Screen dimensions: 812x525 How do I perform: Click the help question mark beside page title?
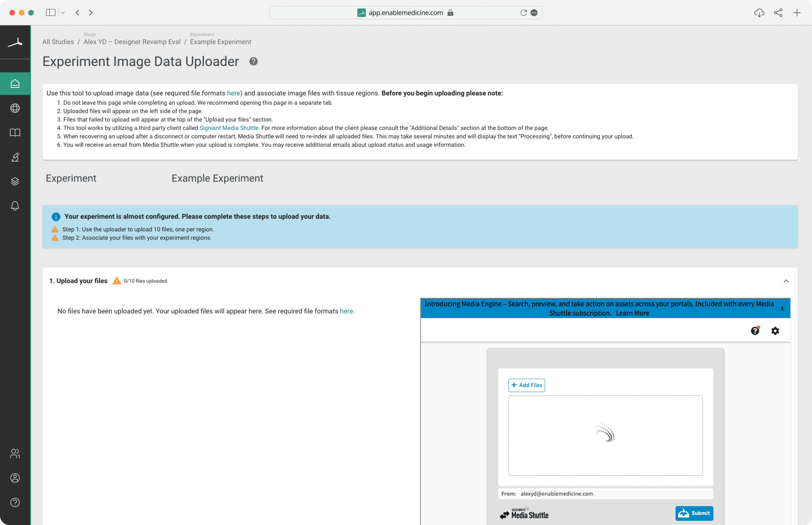click(253, 62)
